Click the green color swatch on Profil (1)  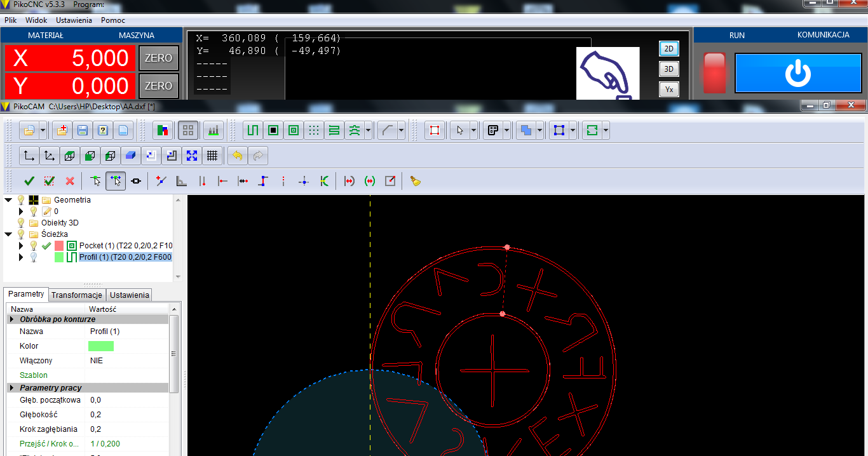tap(59, 257)
